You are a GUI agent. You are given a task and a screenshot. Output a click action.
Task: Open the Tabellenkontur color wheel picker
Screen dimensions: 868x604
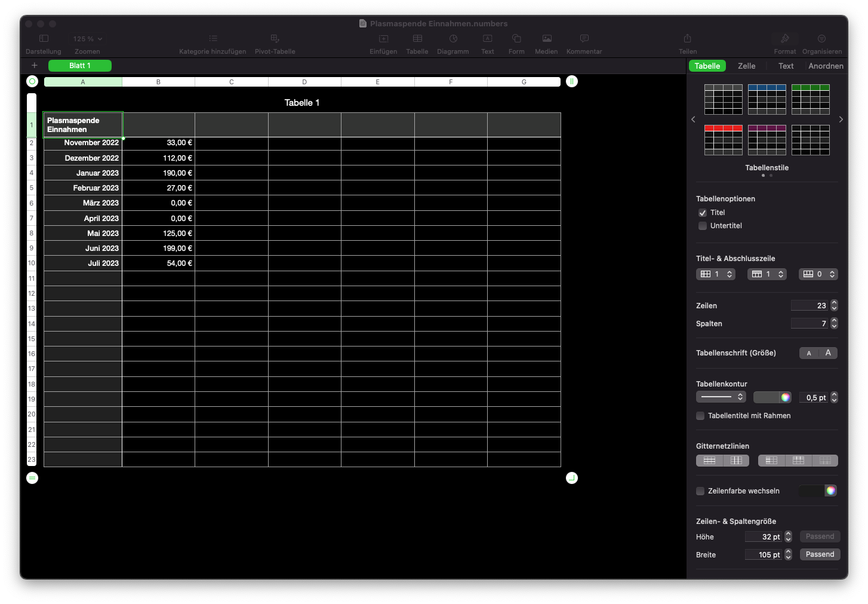point(786,397)
